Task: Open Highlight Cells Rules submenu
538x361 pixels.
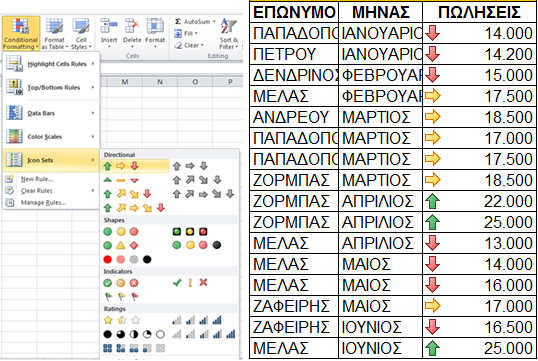Action: (x=51, y=64)
